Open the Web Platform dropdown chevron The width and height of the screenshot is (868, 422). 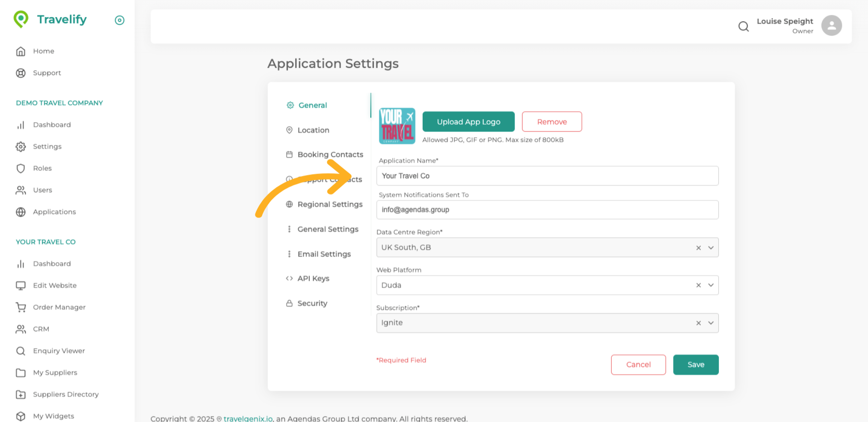tap(711, 285)
